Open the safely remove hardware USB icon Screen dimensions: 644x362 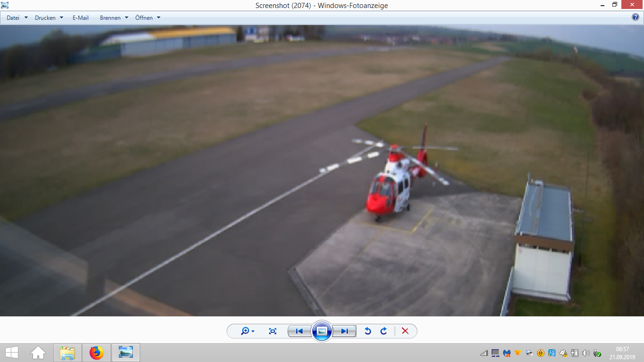click(597, 353)
